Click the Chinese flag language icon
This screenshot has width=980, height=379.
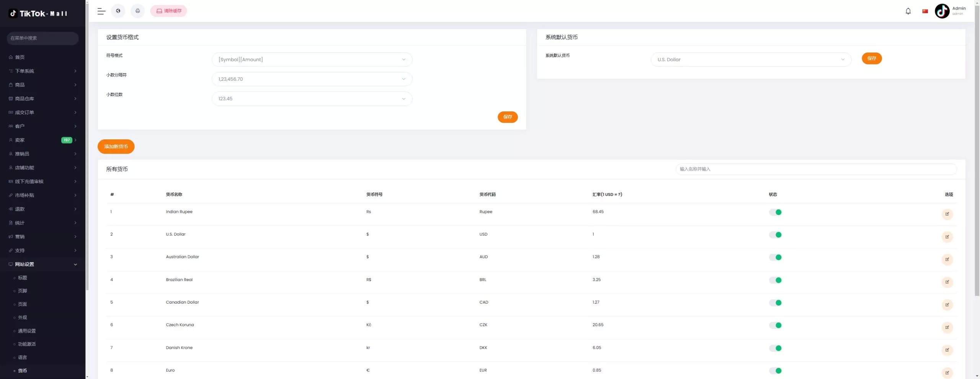925,11
